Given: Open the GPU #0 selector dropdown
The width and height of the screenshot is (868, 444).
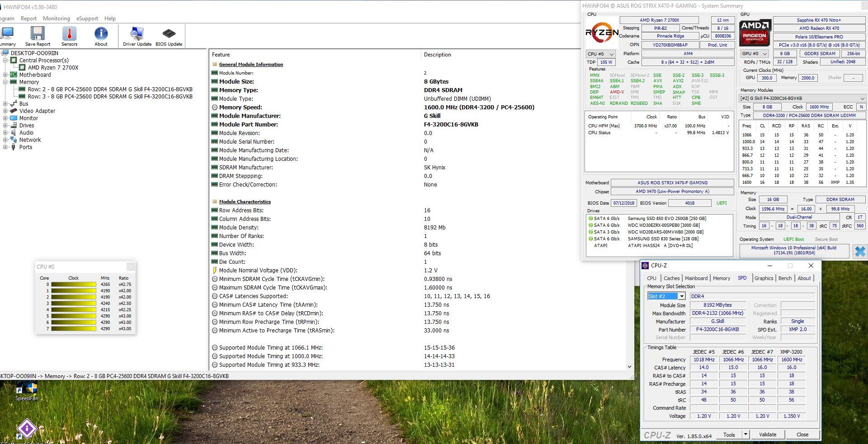Looking at the screenshot, I should pos(755,53).
